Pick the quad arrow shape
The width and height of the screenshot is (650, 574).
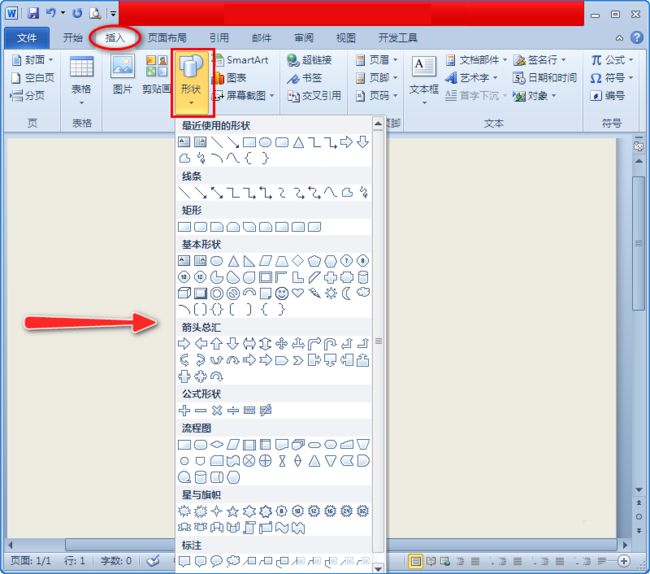point(281,343)
